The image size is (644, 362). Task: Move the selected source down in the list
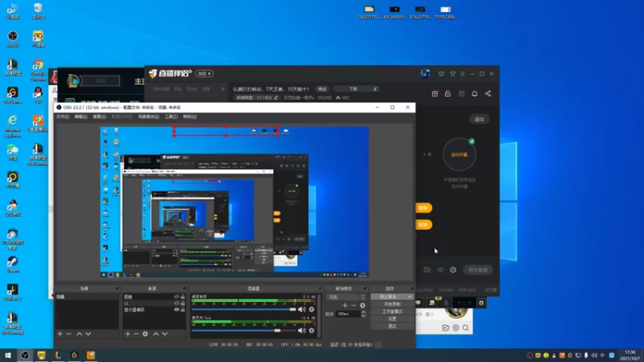tap(165, 334)
